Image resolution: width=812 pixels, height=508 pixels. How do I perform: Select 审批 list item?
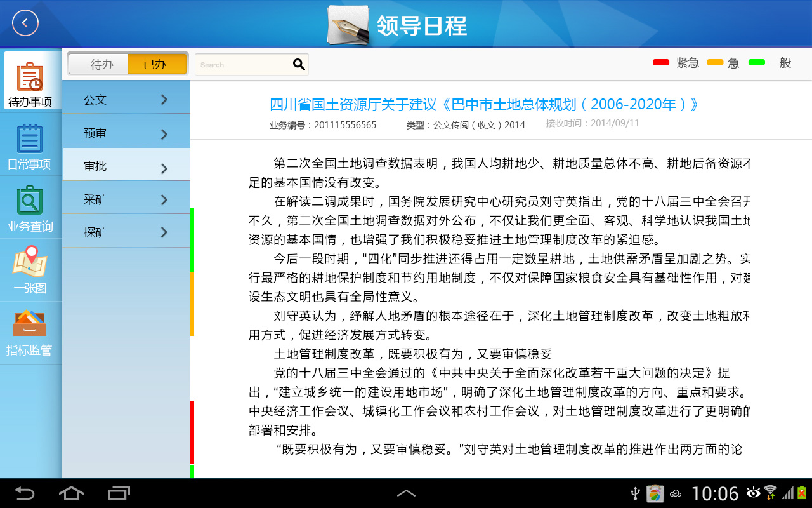click(126, 164)
